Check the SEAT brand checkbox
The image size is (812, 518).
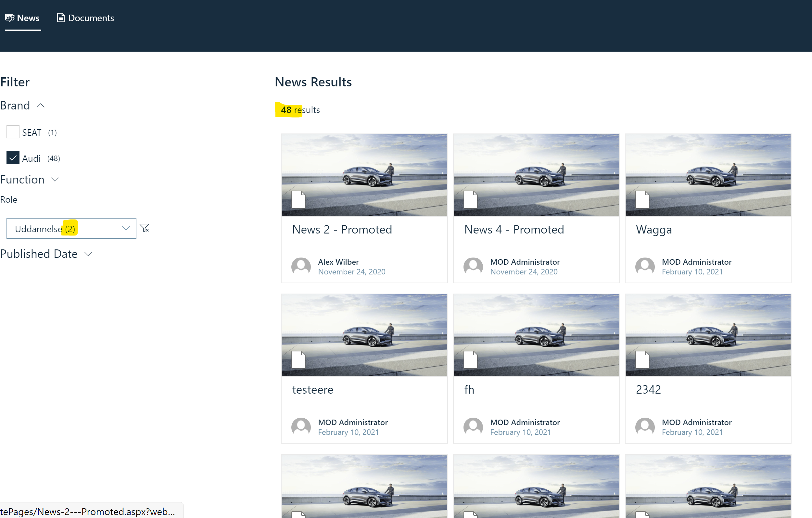pos(12,132)
